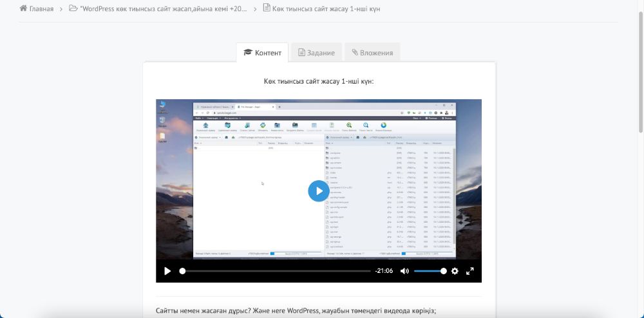This screenshot has width=644, height=318.
Task: Switch to the Задание tab
Action: coord(316,53)
